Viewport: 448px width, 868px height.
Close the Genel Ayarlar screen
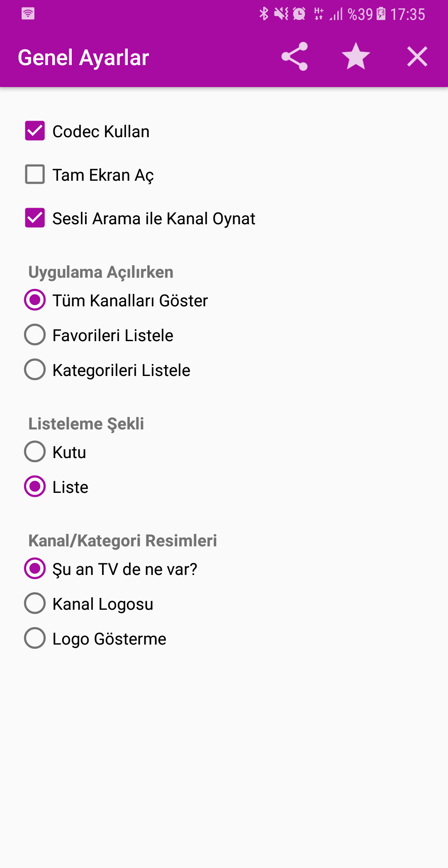point(417,56)
